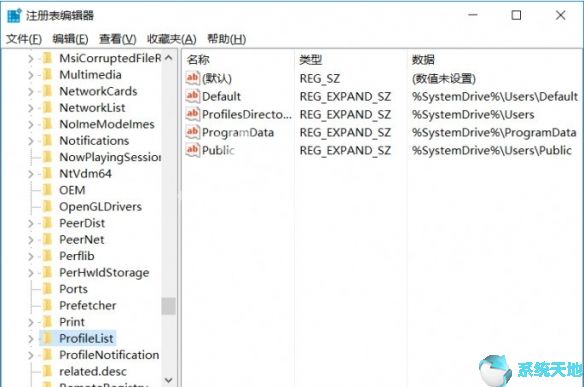This screenshot has width=584, height=387.
Task: Click the OpenGLDrivers folder icon
Action: 47,206
